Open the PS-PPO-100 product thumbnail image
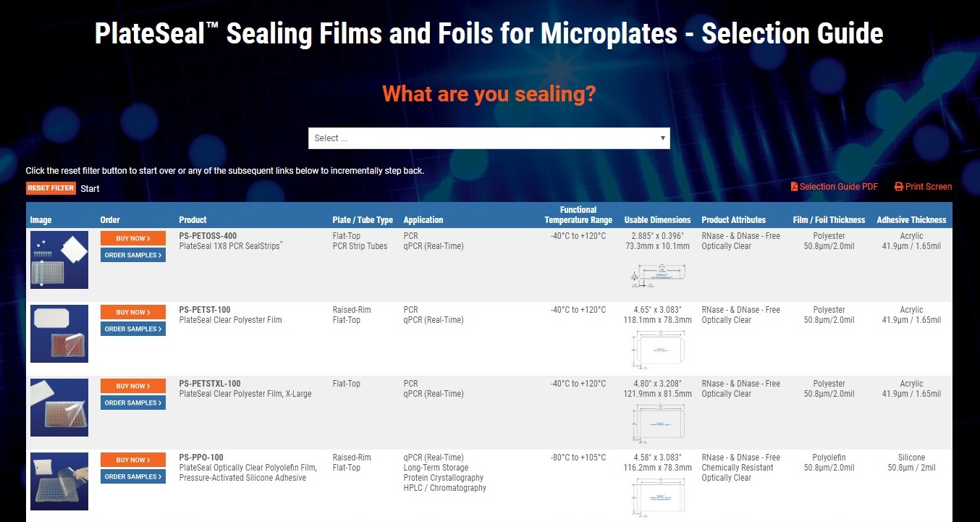980x522 pixels. [59, 481]
